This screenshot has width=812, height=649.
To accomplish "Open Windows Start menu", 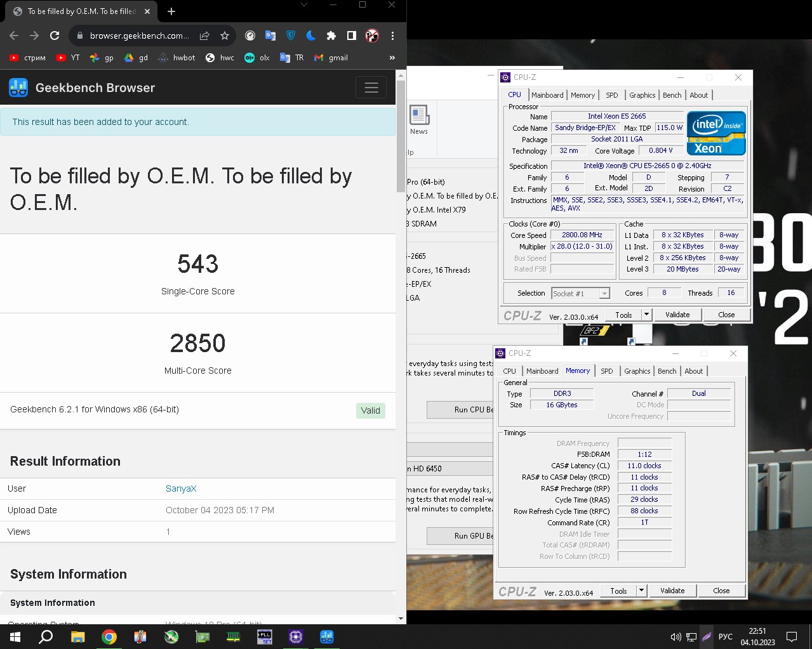I will 15,637.
